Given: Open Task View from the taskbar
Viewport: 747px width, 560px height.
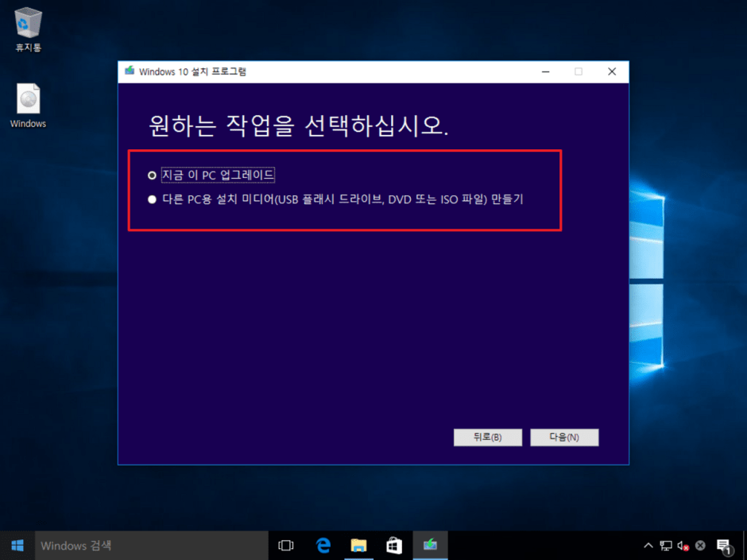Looking at the screenshot, I should pyautogui.click(x=286, y=546).
